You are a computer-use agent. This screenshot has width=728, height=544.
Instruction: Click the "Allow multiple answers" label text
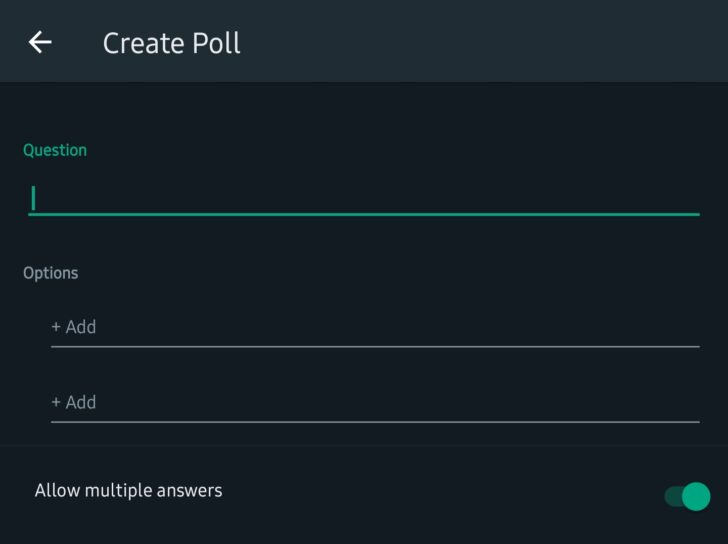[x=128, y=490]
